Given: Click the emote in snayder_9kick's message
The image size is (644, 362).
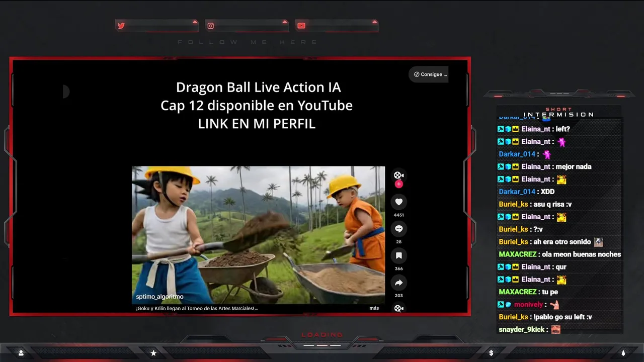Looking at the screenshot, I should 555,330.
